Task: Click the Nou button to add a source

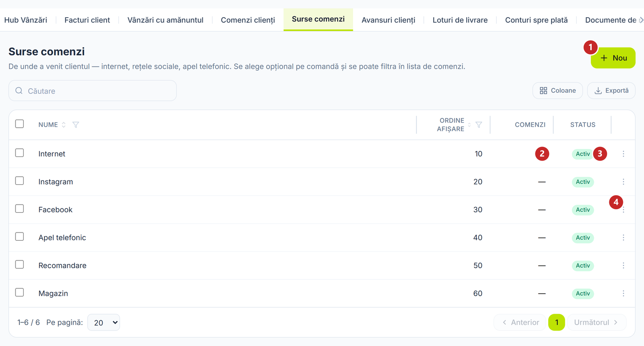Action: (x=613, y=58)
